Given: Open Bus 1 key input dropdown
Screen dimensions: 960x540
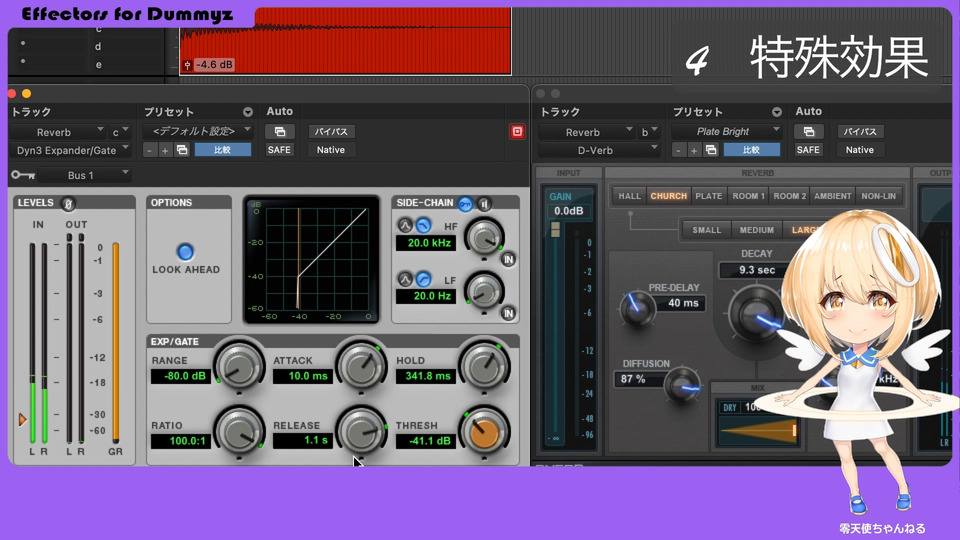Looking at the screenshot, I should 84,175.
